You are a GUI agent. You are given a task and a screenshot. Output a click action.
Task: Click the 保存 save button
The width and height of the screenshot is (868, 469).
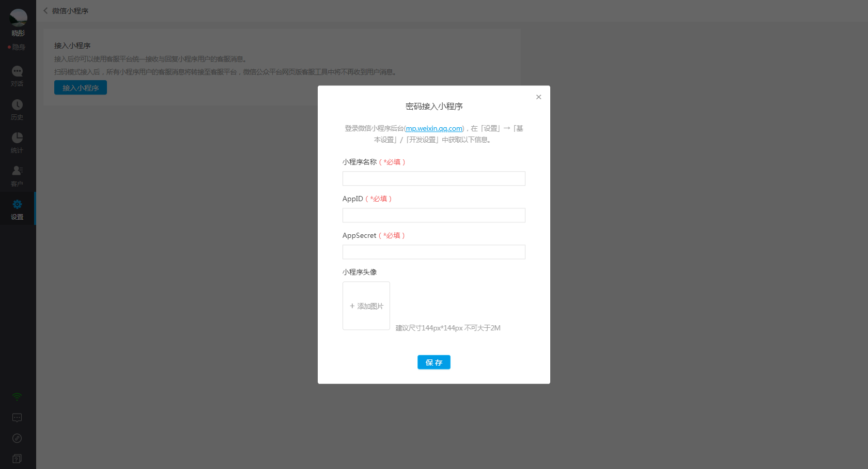point(433,362)
